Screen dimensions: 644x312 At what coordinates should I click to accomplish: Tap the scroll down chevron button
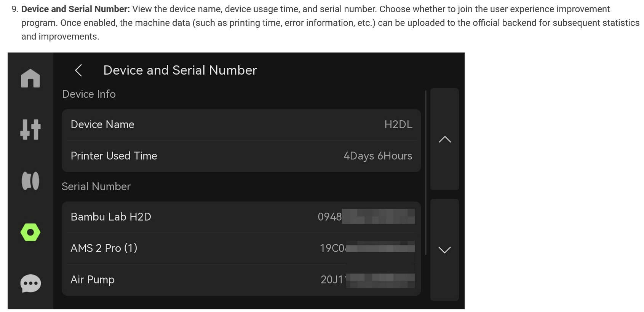point(444,250)
